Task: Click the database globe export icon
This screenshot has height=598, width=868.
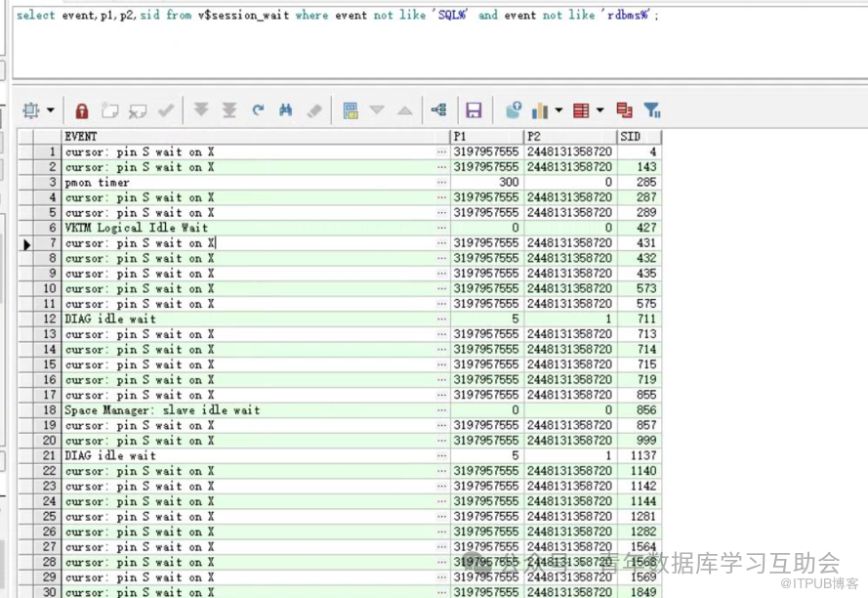Action: 514,110
